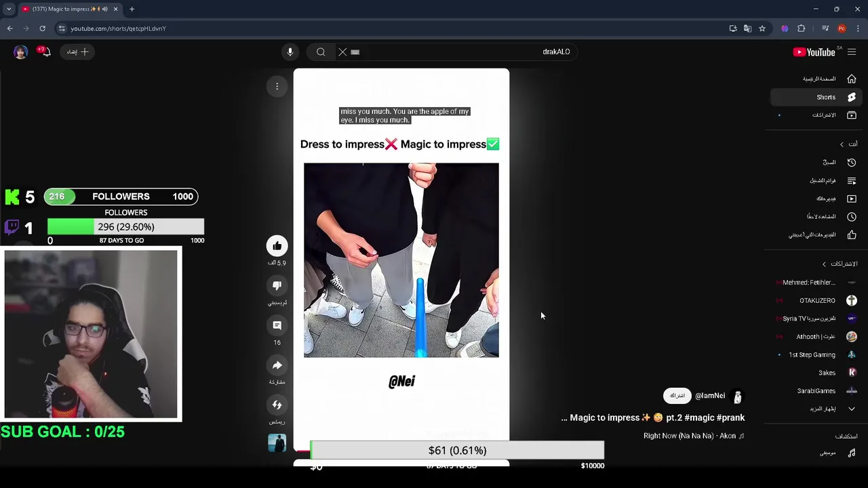Expand the You section chevron

point(842,144)
